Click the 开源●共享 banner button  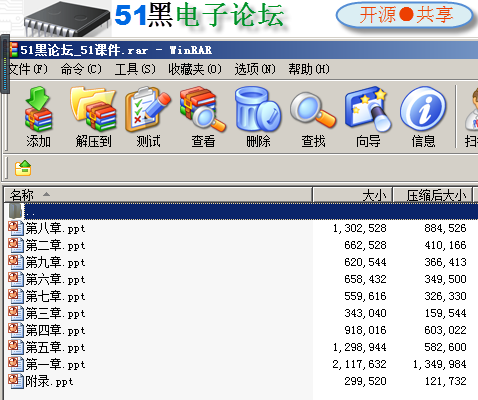(405, 15)
